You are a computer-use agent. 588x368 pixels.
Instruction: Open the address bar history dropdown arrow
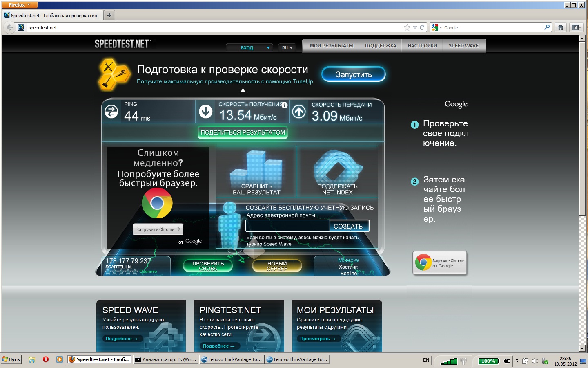click(415, 27)
